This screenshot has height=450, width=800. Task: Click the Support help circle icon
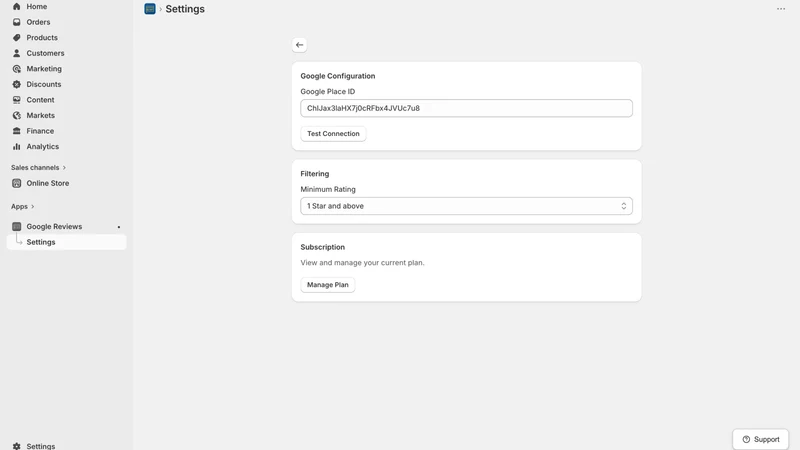click(x=746, y=439)
